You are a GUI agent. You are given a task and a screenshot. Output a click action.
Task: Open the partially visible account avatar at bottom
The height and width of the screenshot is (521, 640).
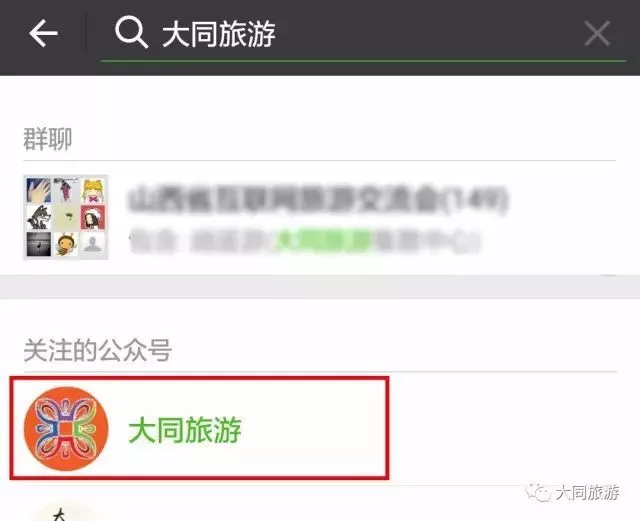(x=65, y=512)
